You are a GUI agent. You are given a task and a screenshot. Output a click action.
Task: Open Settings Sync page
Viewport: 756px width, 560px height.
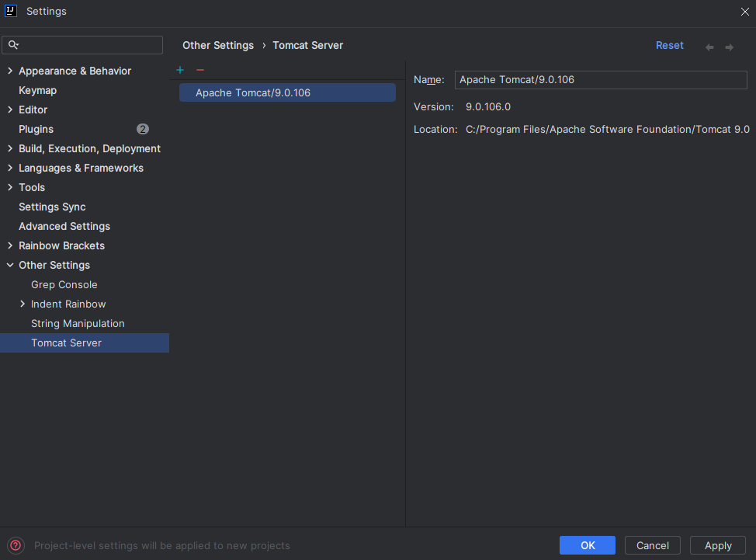point(52,207)
